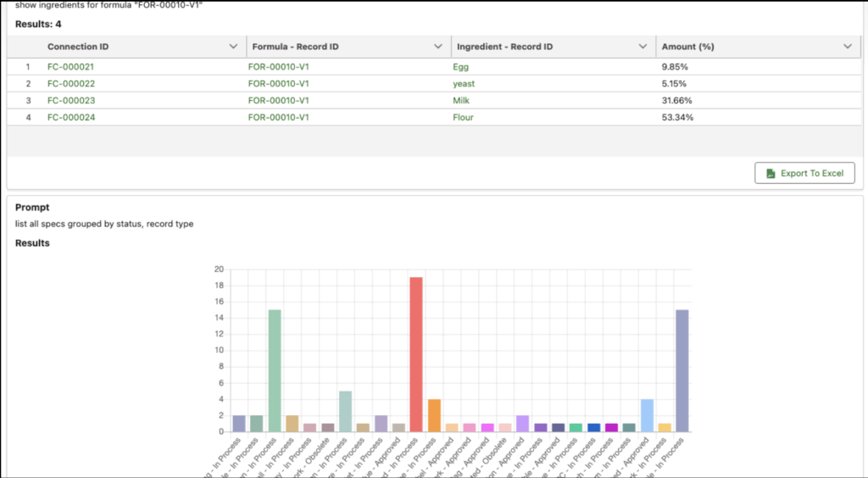The image size is (868, 478).
Task: Click the Excel file icon in export button
Action: point(771,174)
